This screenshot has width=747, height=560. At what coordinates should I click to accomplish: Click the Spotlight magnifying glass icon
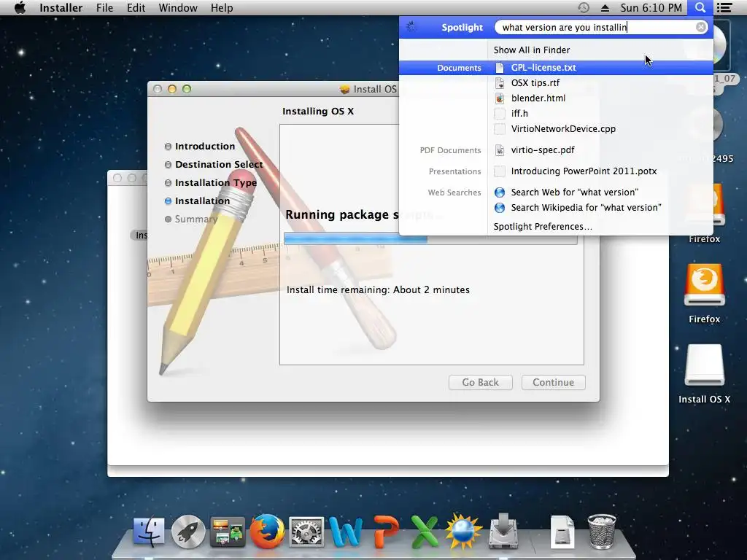(x=700, y=7)
